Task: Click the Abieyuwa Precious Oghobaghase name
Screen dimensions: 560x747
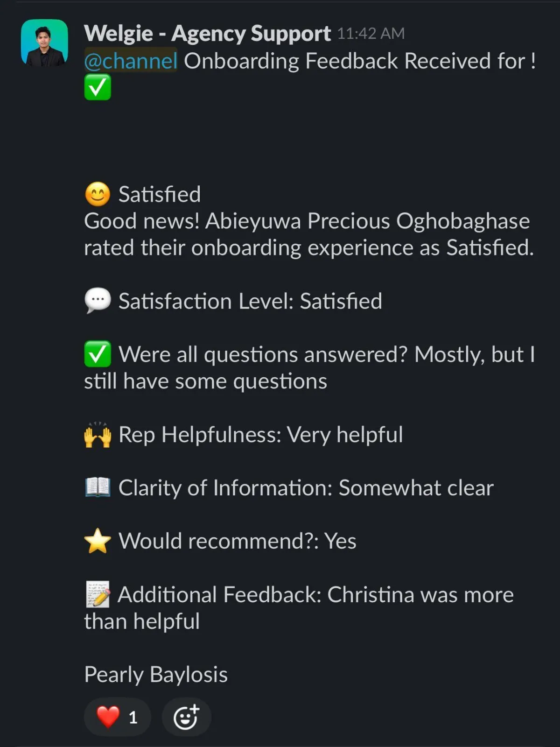Action: tap(367, 221)
